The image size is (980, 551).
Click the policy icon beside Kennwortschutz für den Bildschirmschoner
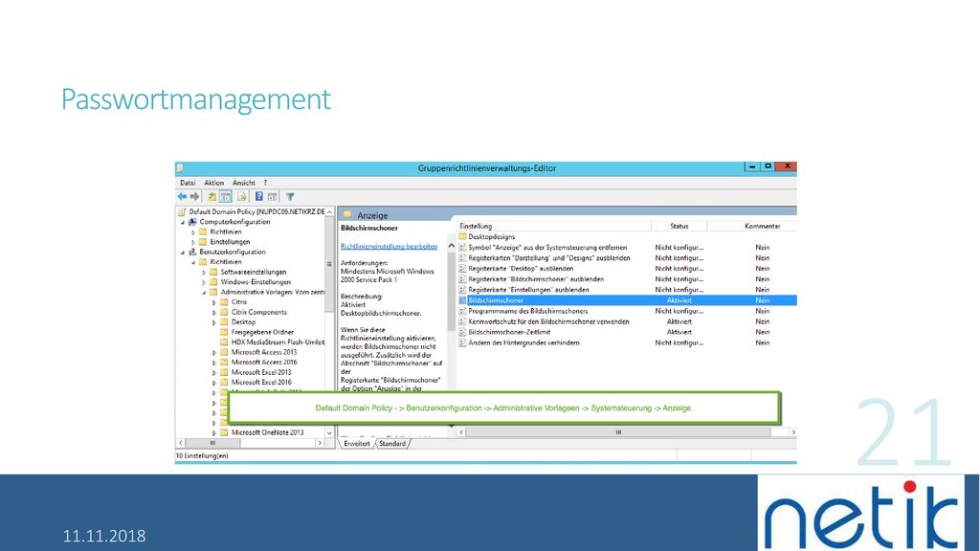462,321
